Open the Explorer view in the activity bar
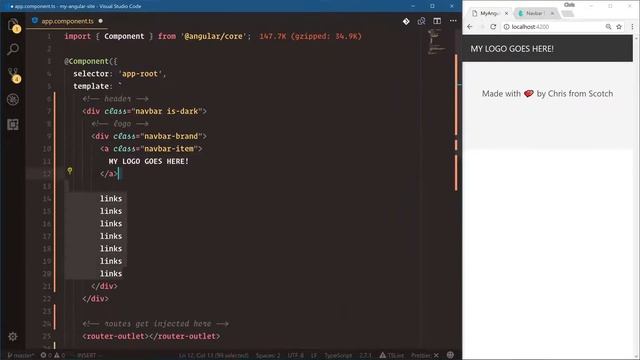640x360 pixels. (13, 25)
